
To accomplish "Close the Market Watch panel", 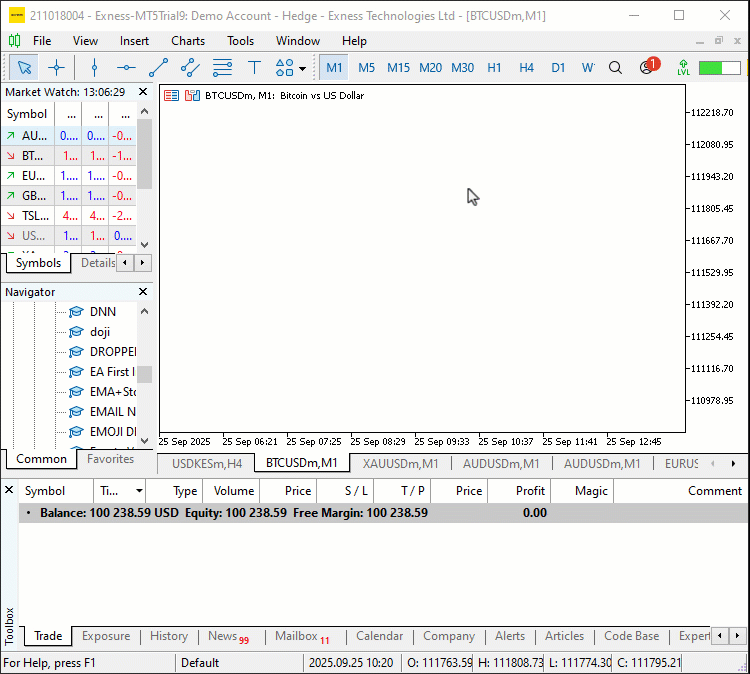I will coord(143,92).
